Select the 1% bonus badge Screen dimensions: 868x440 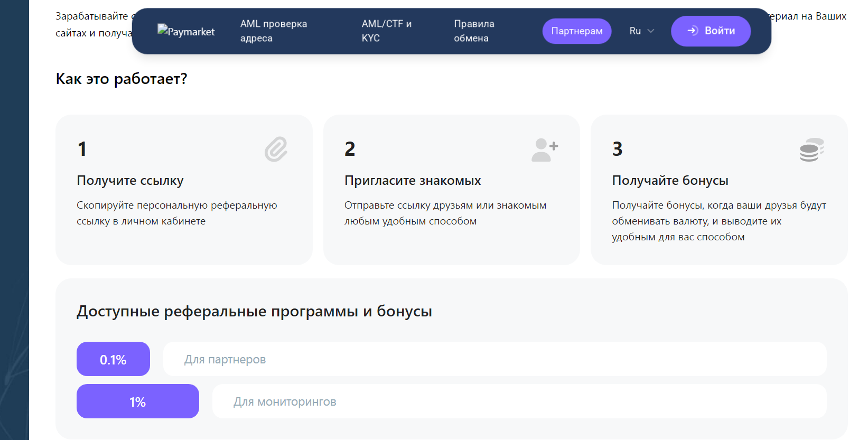click(138, 401)
